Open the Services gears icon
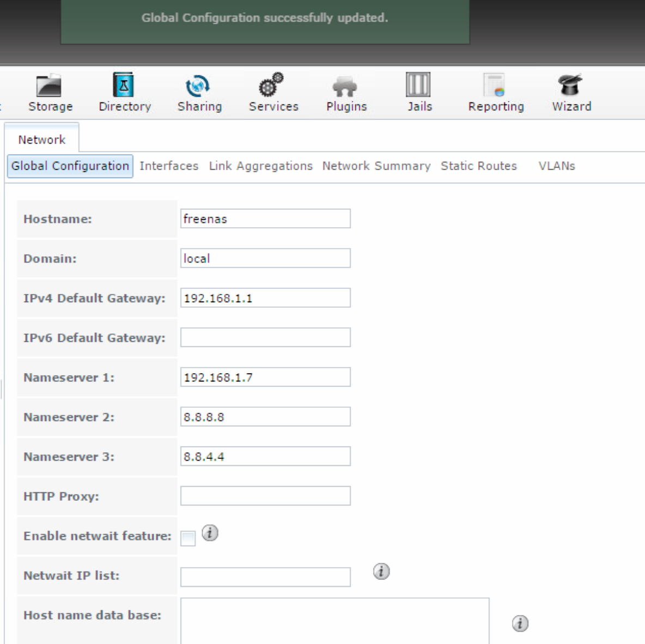Screen dimensions: 645x644 pyautogui.click(x=271, y=85)
